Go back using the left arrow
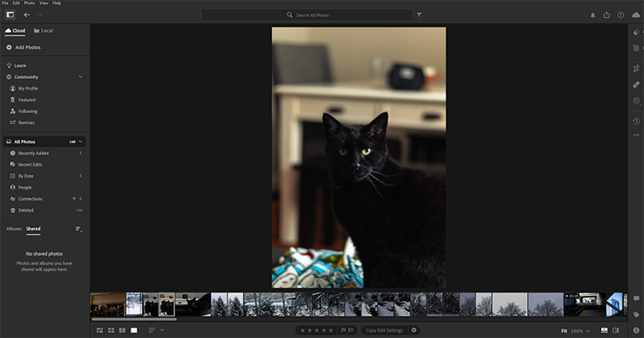 (27, 15)
